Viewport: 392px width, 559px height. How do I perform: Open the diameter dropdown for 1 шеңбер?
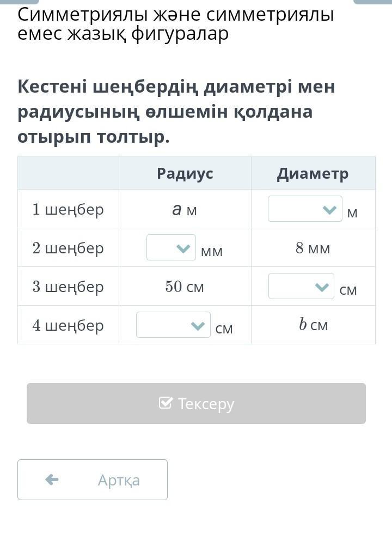(x=305, y=209)
